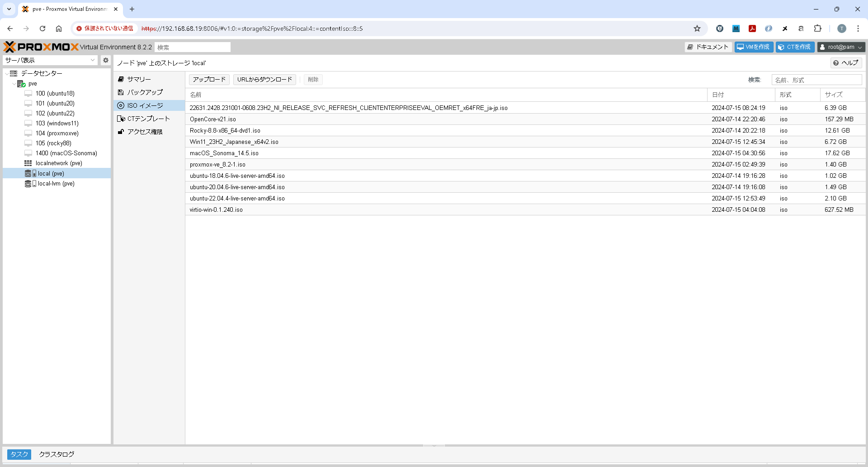Click the local-lvm (pve) storage icon

pos(30,184)
